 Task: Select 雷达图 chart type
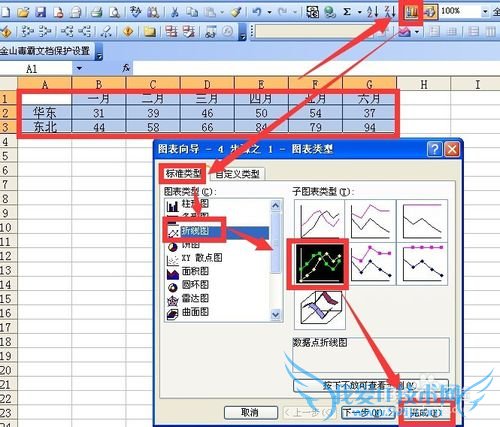195,299
